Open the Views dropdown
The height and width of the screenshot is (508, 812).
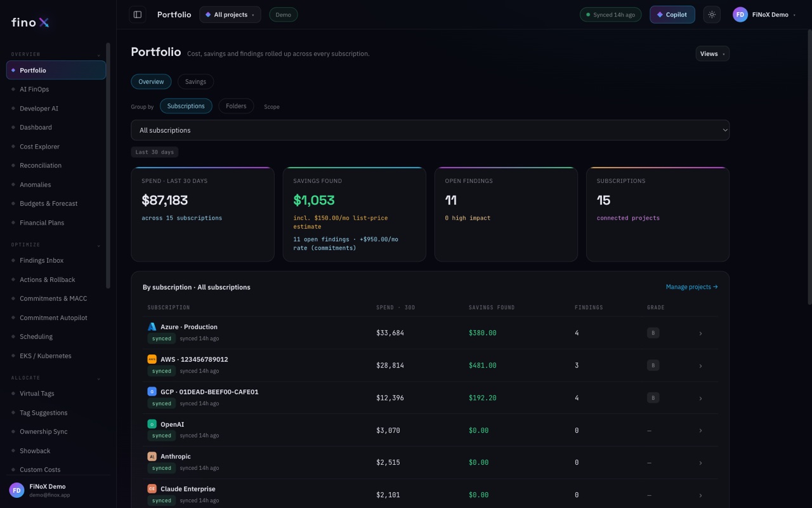pyautogui.click(x=712, y=53)
